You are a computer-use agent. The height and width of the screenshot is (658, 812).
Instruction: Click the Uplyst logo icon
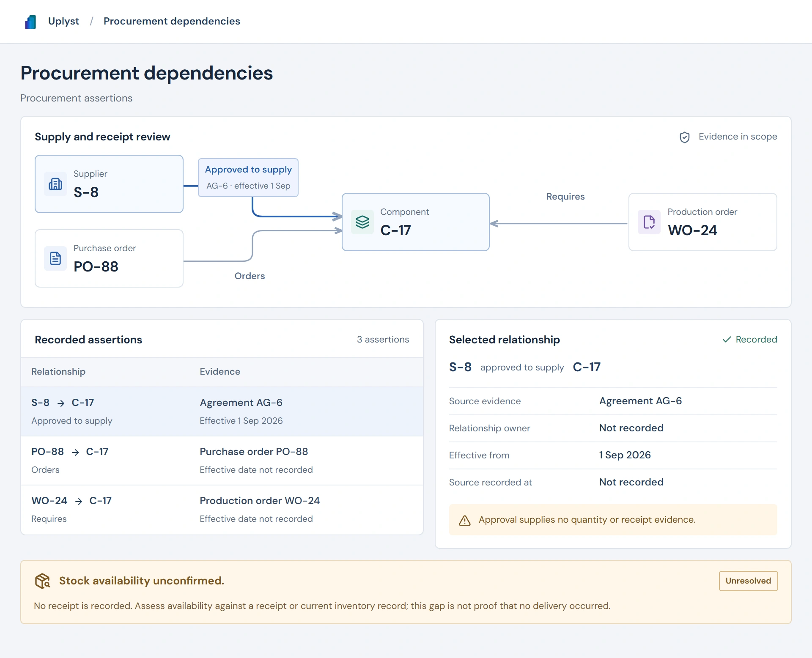click(x=30, y=22)
